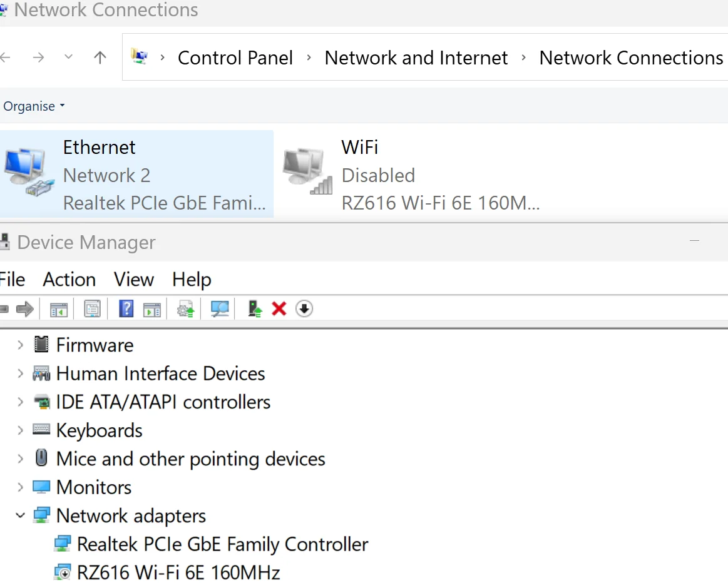Click the Forward arrow in Device Manager toolbar
728x583 pixels.
click(x=24, y=309)
